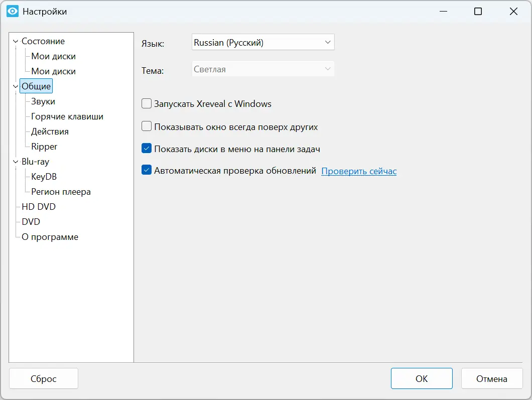Image resolution: width=532 pixels, height=400 pixels.
Task: Enable Запускать Xreveal с Windows checkbox
Action: (147, 104)
